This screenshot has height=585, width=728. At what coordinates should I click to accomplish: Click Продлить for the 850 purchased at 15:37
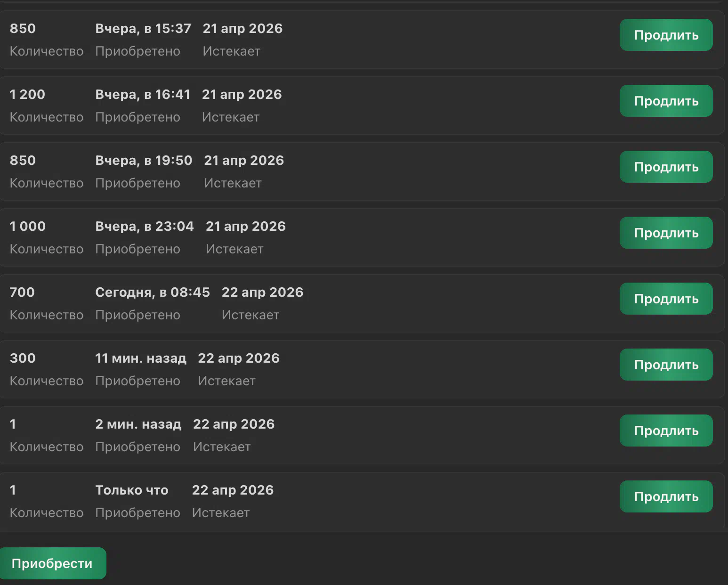(666, 35)
